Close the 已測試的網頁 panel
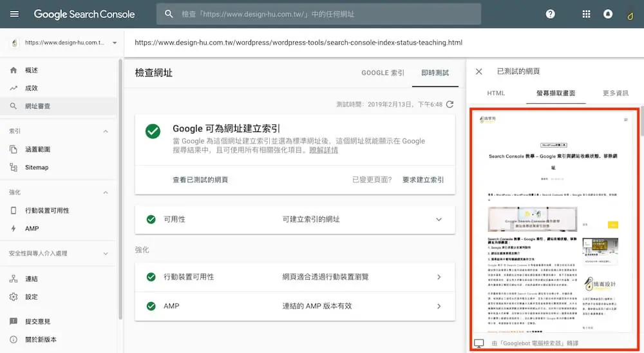This screenshot has width=644, height=353. coord(479,72)
